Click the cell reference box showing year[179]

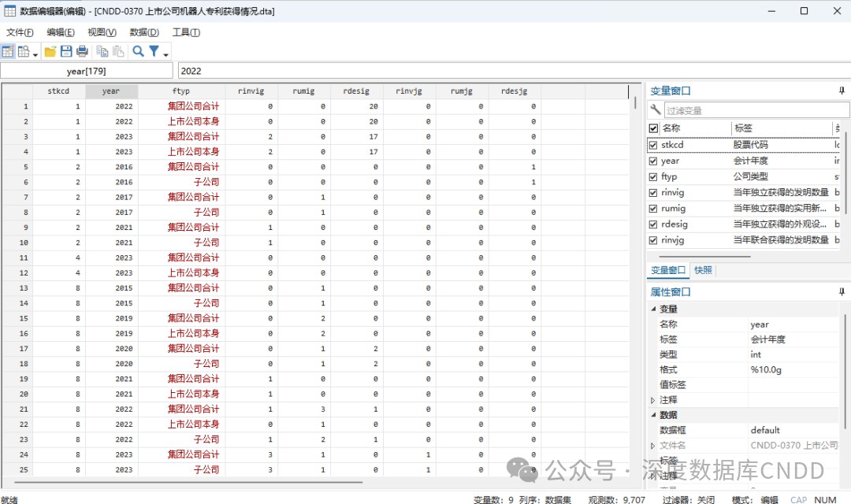87,71
